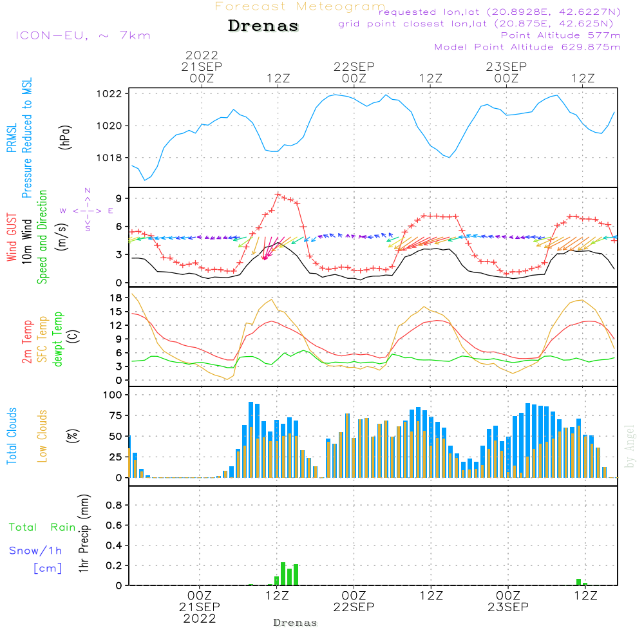
Task: Click the '18' temperature tick value
Action: click(x=116, y=298)
